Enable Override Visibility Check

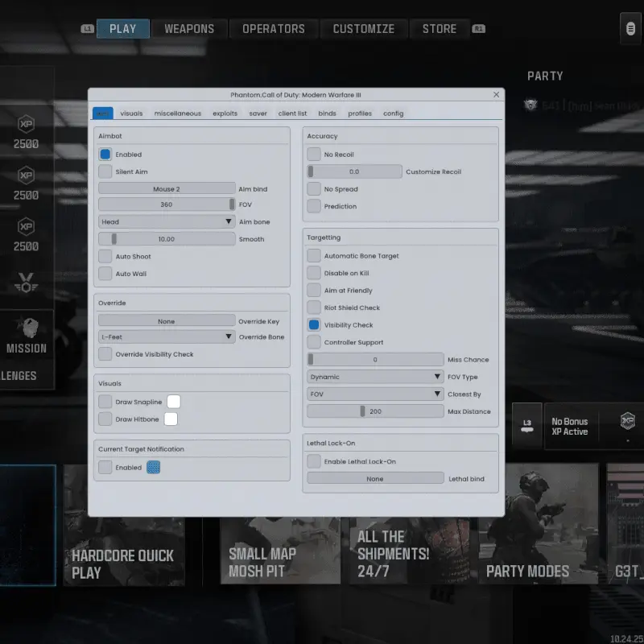tap(105, 354)
